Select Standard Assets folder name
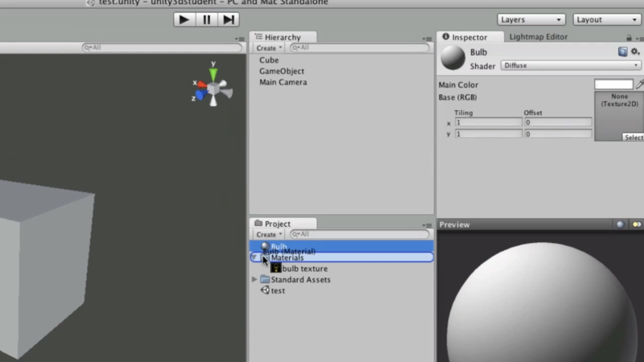This screenshot has width=644, height=362. 300,279
